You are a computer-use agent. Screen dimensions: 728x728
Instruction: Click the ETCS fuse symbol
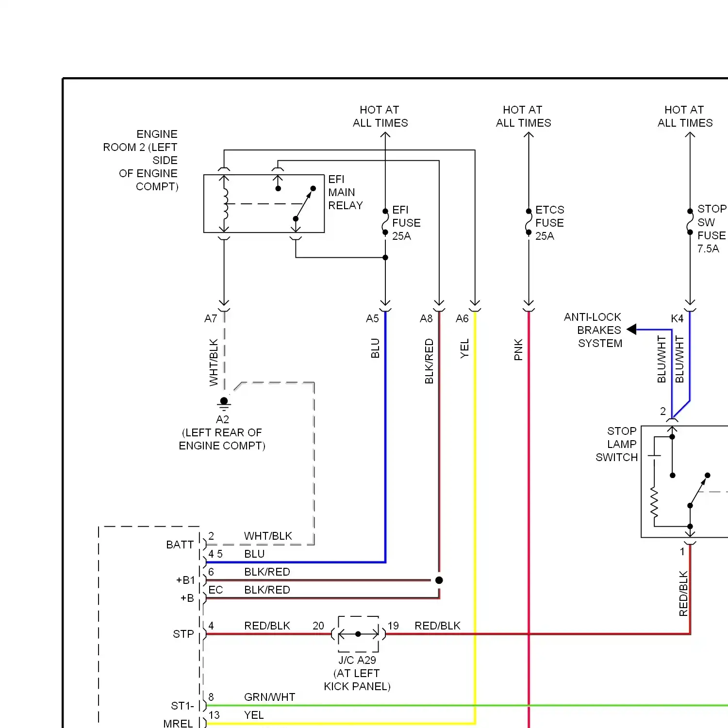pyautogui.click(x=529, y=222)
